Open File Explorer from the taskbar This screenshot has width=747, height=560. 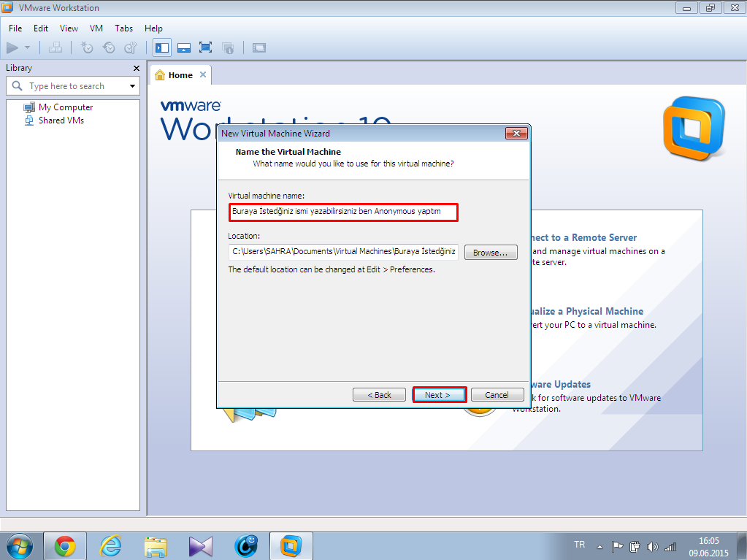(x=156, y=546)
